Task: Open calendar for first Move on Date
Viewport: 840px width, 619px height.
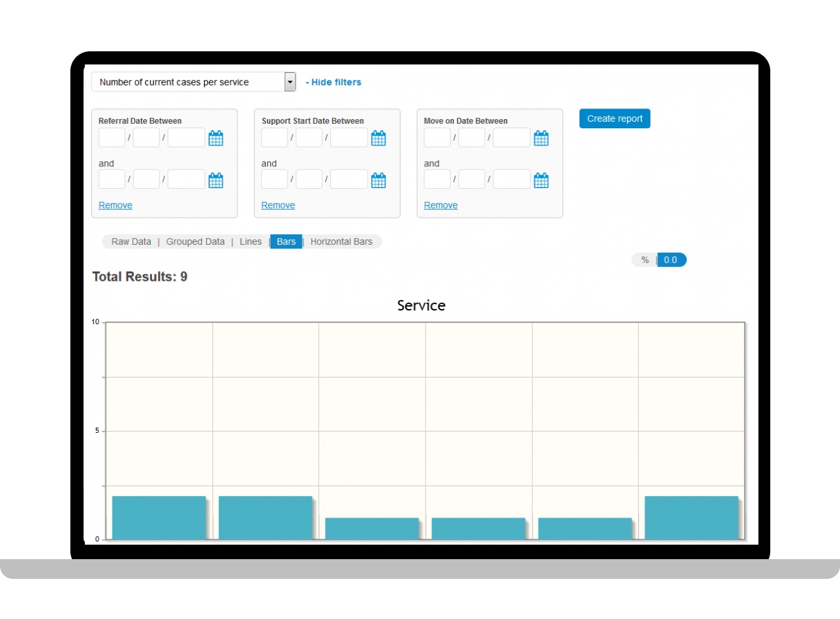Action: click(541, 138)
